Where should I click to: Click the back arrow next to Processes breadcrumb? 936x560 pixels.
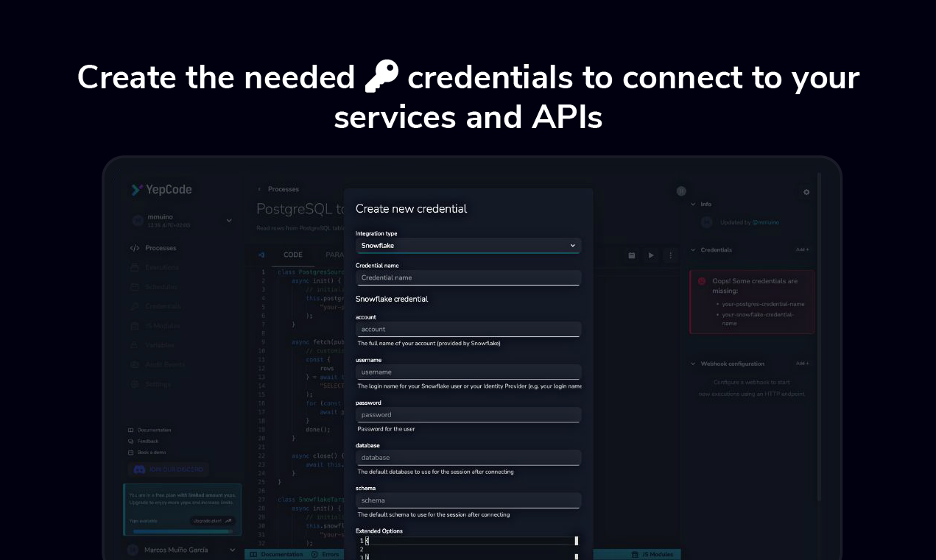pyautogui.click(x=259, y=189)
